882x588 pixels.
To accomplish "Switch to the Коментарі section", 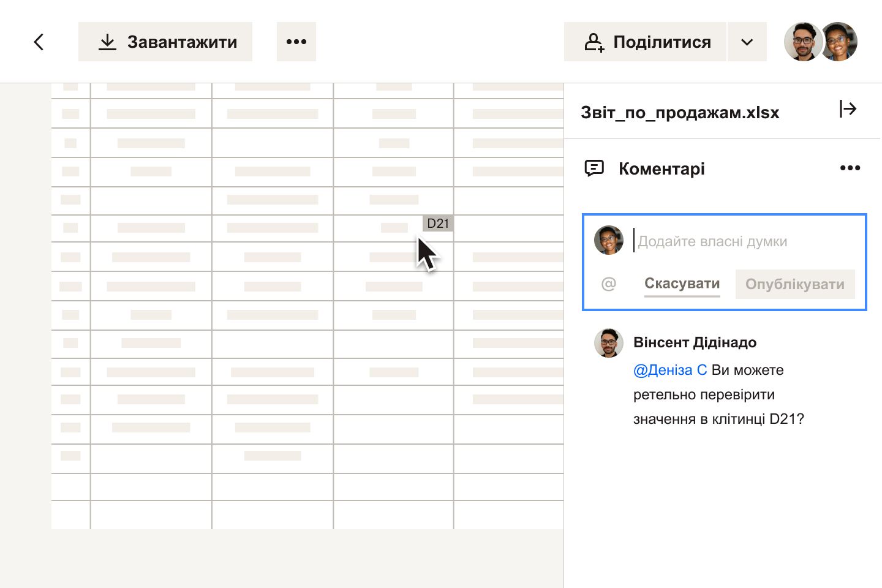I will click(x=661, y=168).
